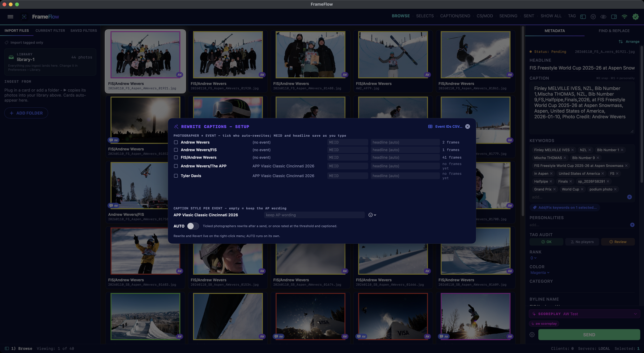Click the MEID field for Andrew Wevers
644x353 pixels.
(x=347, y=142)
